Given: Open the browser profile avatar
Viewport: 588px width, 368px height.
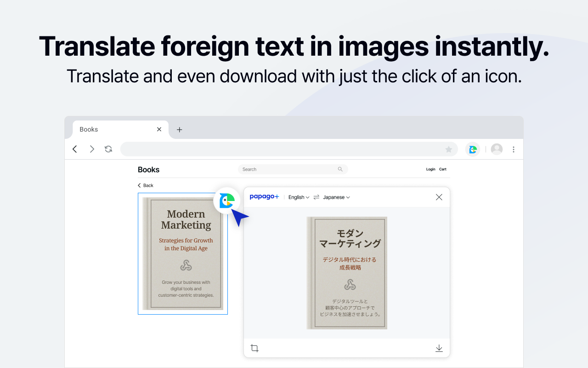Looking at the screenshot, I should (x=497, y=149).
